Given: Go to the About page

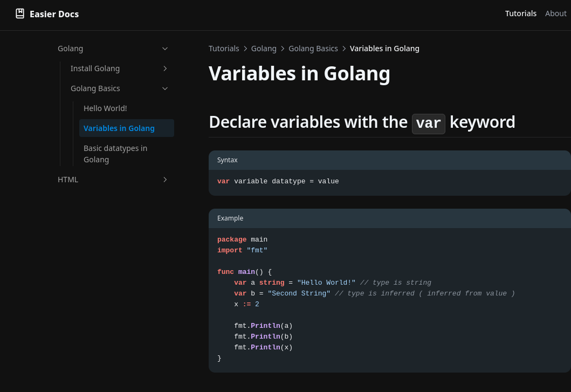Looking at the screenshot, I should (555, 13).
